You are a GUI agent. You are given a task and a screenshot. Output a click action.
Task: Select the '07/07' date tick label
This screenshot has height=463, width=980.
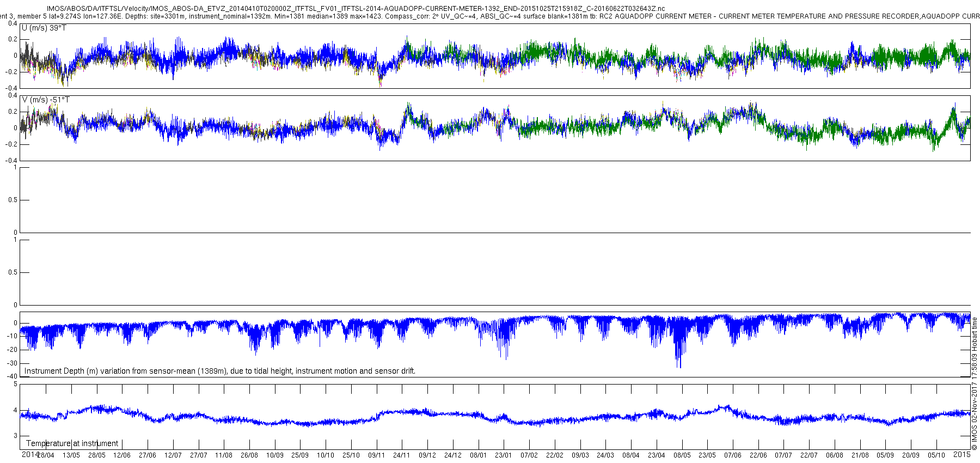[783, 455]
